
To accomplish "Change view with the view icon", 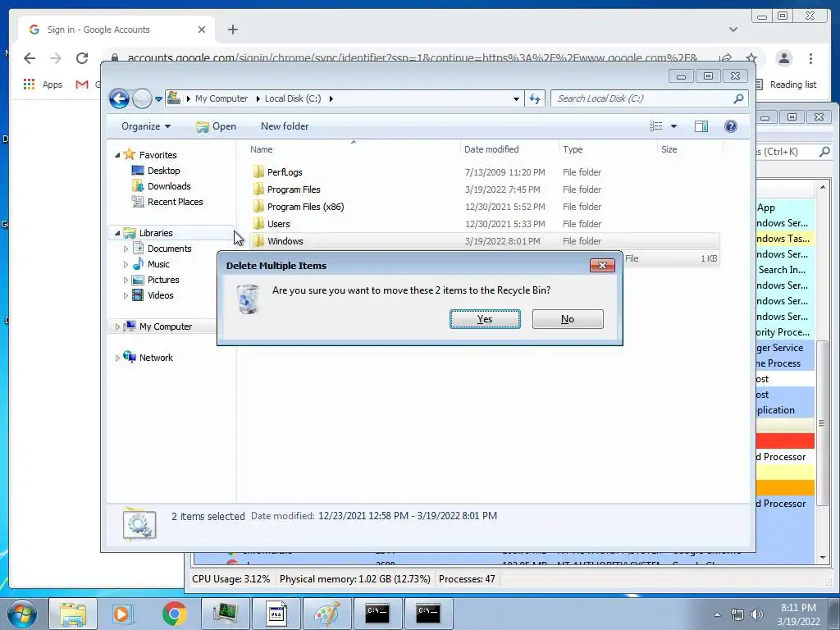I will click(655, 126).
